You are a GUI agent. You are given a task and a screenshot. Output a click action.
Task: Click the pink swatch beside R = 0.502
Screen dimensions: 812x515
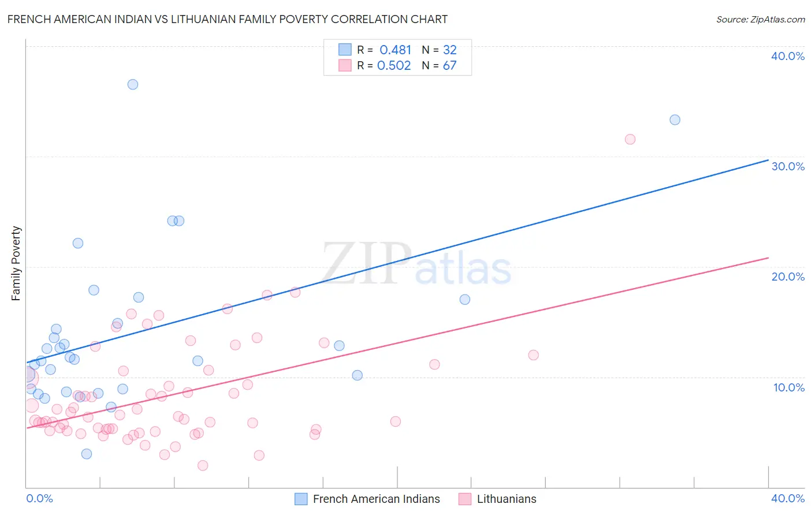pos(345,65)
